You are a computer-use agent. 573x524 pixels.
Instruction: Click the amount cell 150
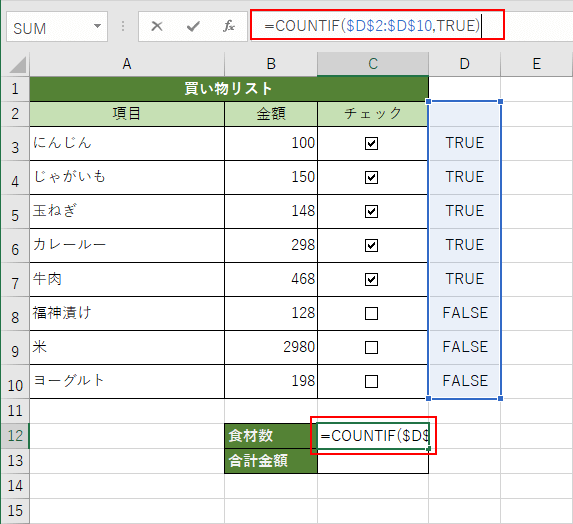[271, 177]
